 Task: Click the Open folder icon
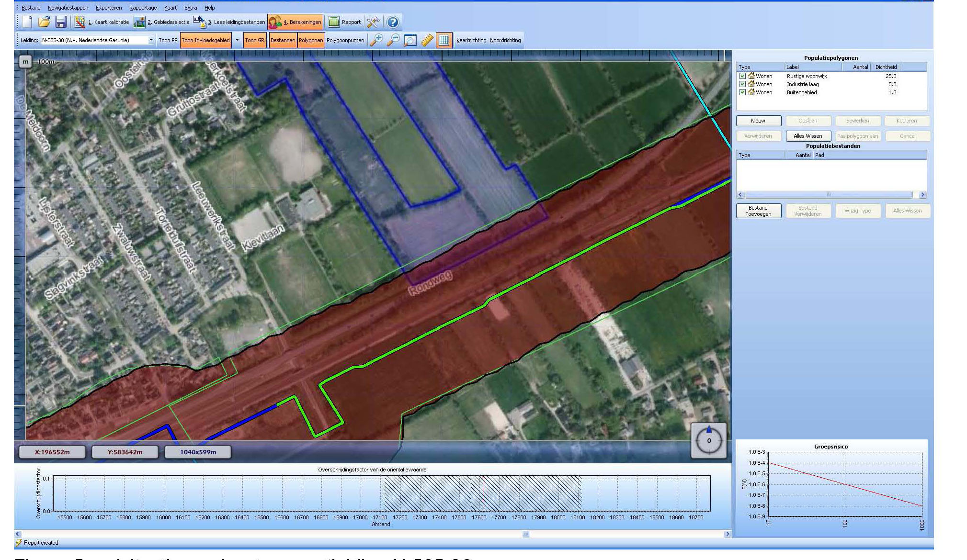click(x=44, y=22)
